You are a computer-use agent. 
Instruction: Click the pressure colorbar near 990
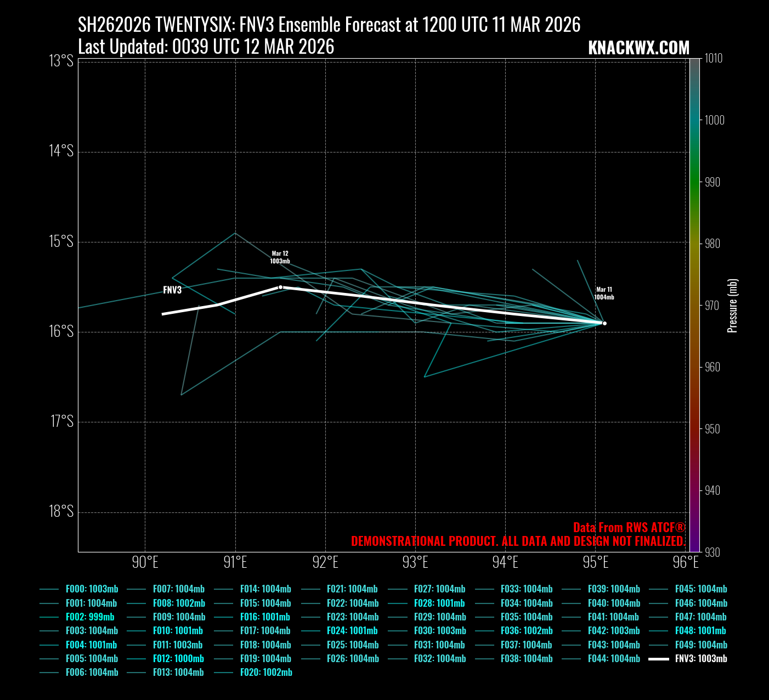click(695, 182)
